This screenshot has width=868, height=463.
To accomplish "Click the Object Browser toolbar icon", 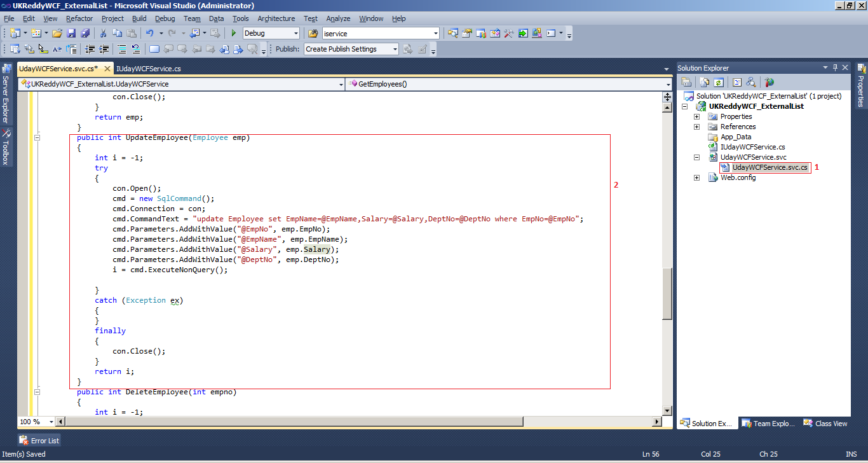I will click(495, 33).
